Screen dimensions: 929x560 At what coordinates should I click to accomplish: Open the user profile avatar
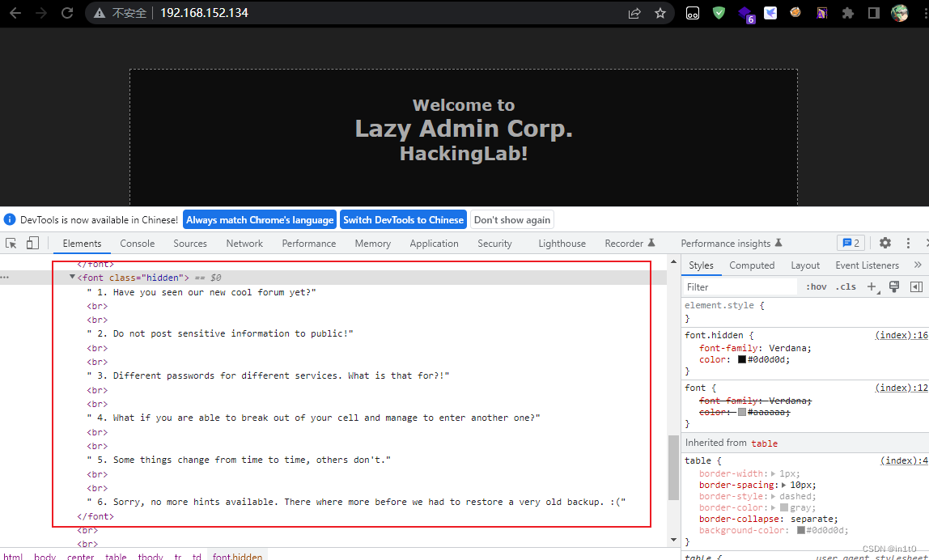[899, 13]
